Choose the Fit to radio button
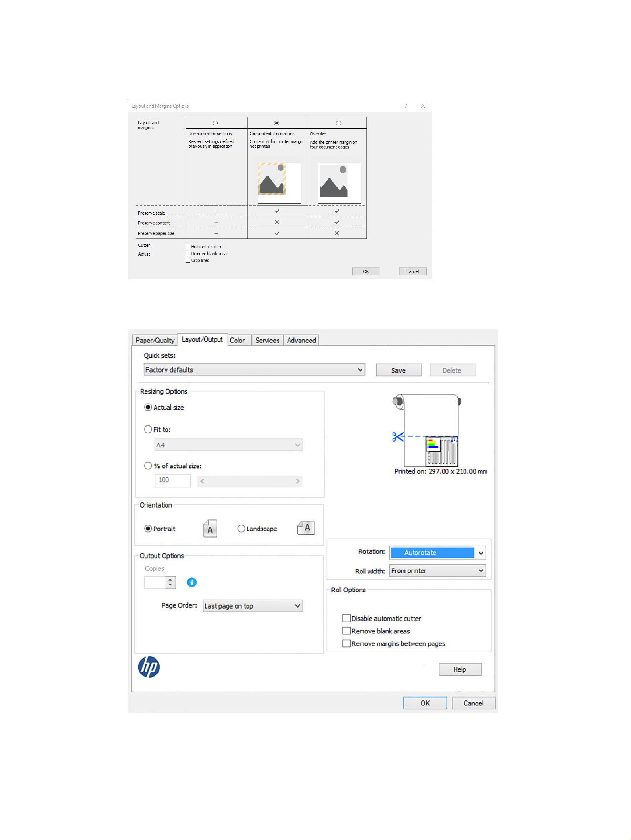631x840 pixels. 148,429
